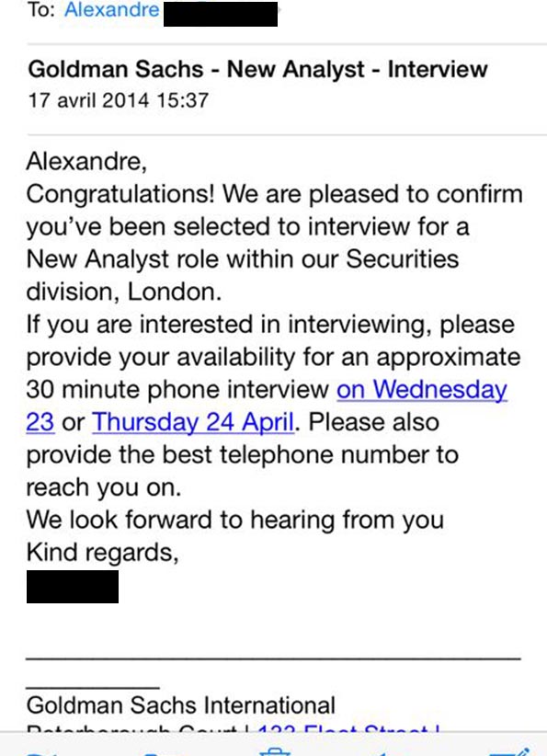547x756 pixels.
Task: Tap the 'reach you on.' text line
Action: (104, 487)
